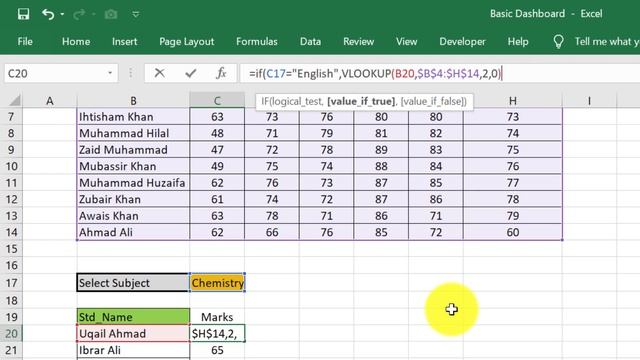This screenshot has height=360, width=640.
Task: Expand the Name Box dropdown arrow
Action: (x=110, y=73)
